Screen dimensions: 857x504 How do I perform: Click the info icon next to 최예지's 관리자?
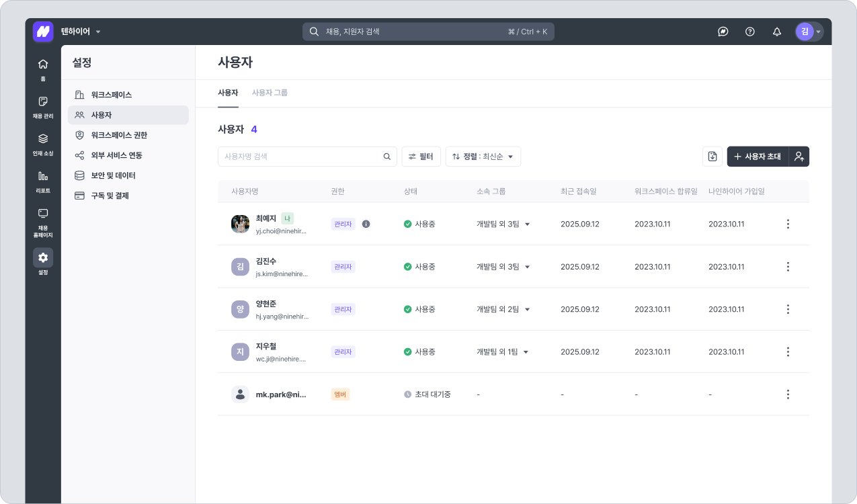coord(366,224)
